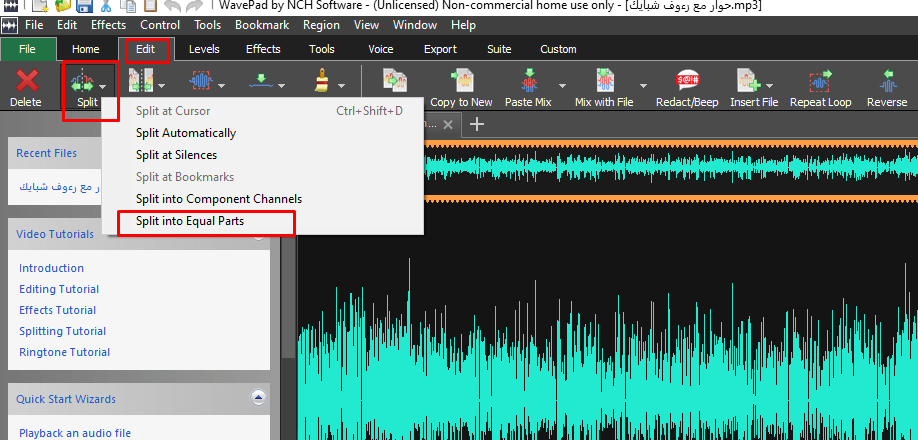Open the Window menu

pos(415,25)
